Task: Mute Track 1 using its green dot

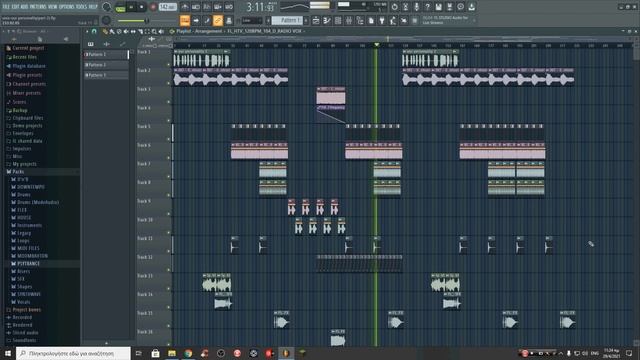Action: (169, 64)
